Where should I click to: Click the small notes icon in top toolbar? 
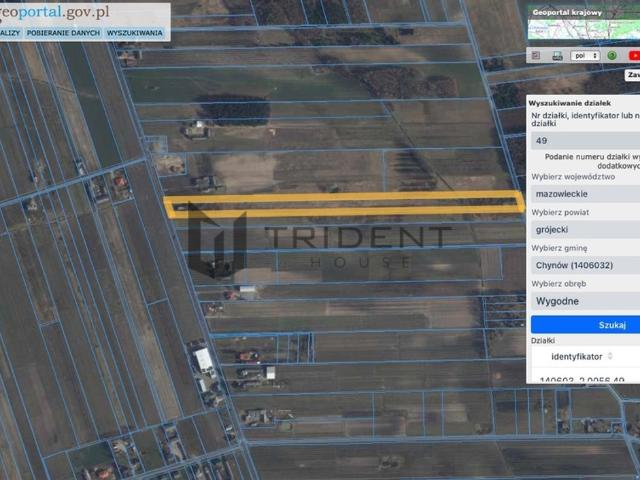tap(535, 56)
